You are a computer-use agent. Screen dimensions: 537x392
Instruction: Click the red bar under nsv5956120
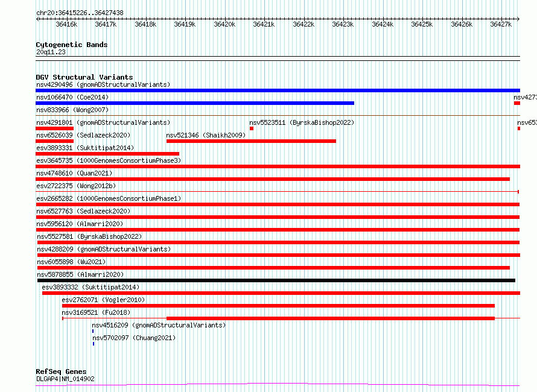(x=278, y=230)
